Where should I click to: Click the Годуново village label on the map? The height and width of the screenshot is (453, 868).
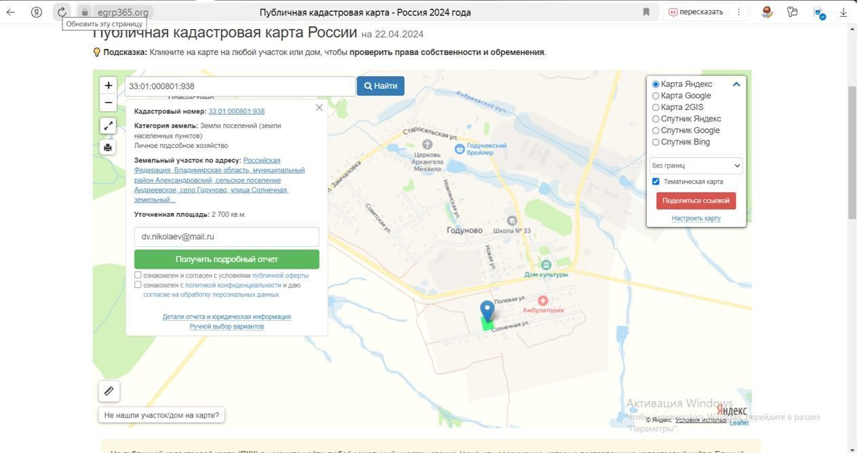tap(465, 231)
